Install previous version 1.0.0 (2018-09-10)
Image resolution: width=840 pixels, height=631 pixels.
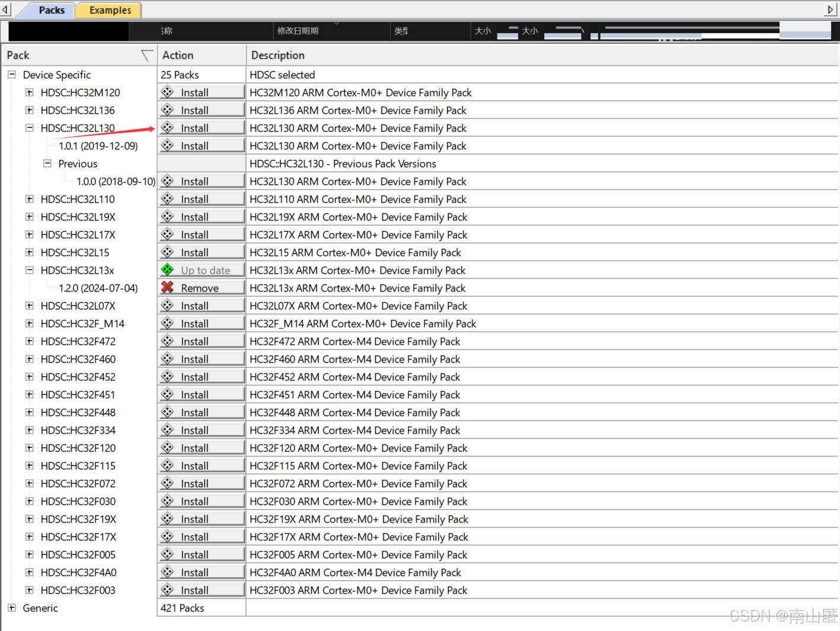coord(202,181)
